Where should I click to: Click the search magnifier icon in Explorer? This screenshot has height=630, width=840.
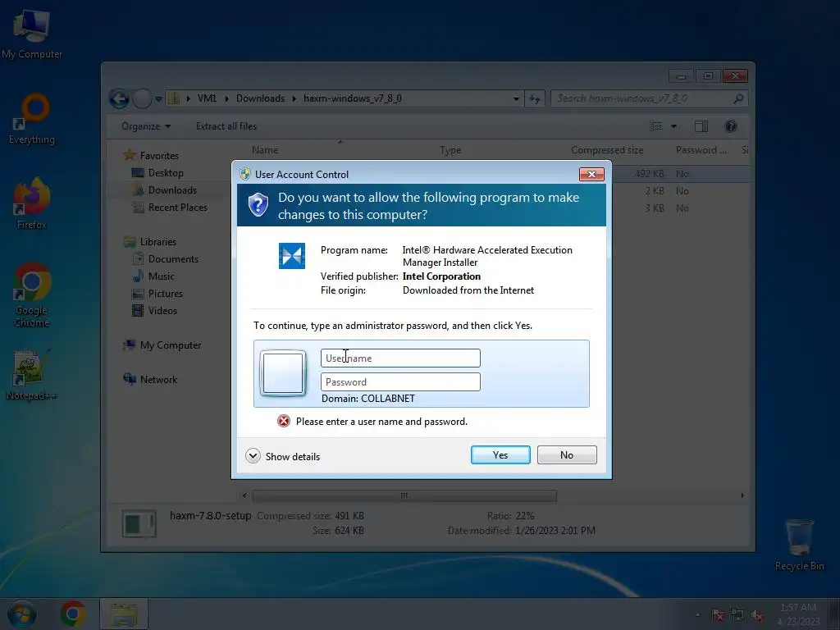[738, 98]
